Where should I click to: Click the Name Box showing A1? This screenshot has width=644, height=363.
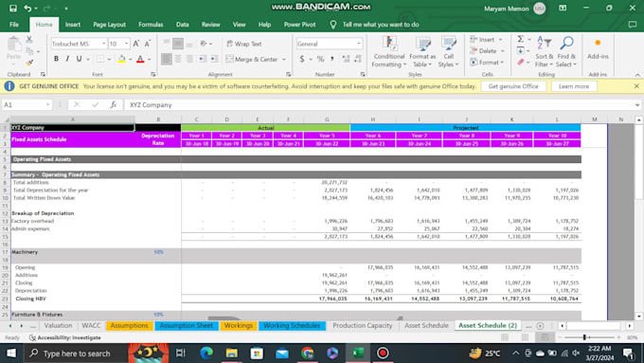click(27, 105)
